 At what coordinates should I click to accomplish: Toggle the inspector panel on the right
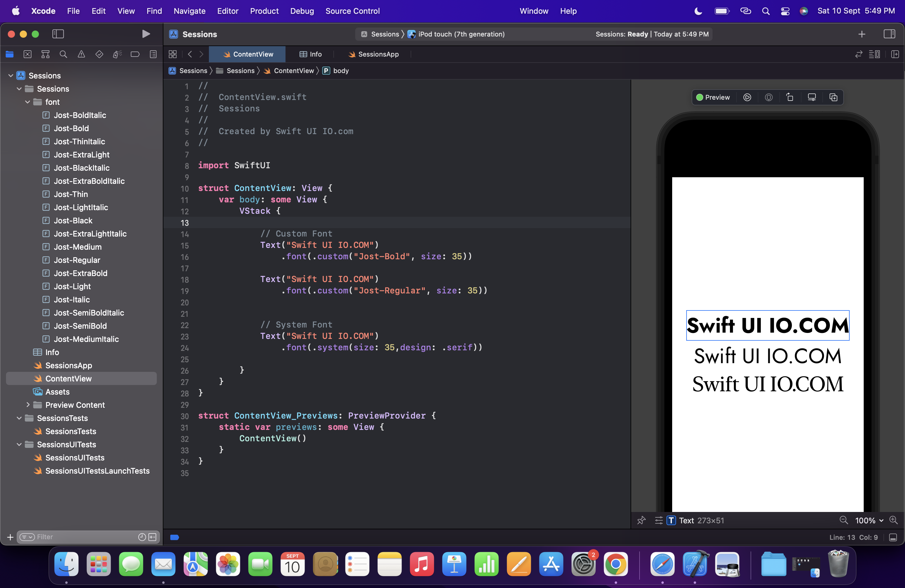pyautogui.click(x=889, y=34)
